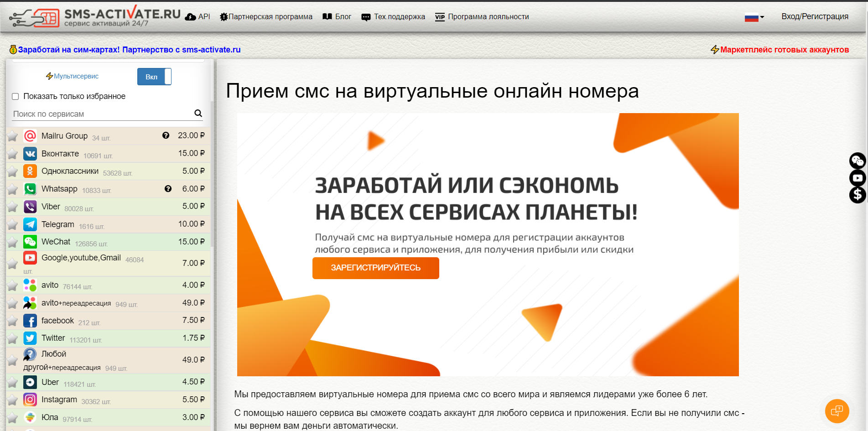The width and height of the screenshot is (868, 431).
Task: Mark Вконтакте as favorite star
Action: [x=13, y=154]
